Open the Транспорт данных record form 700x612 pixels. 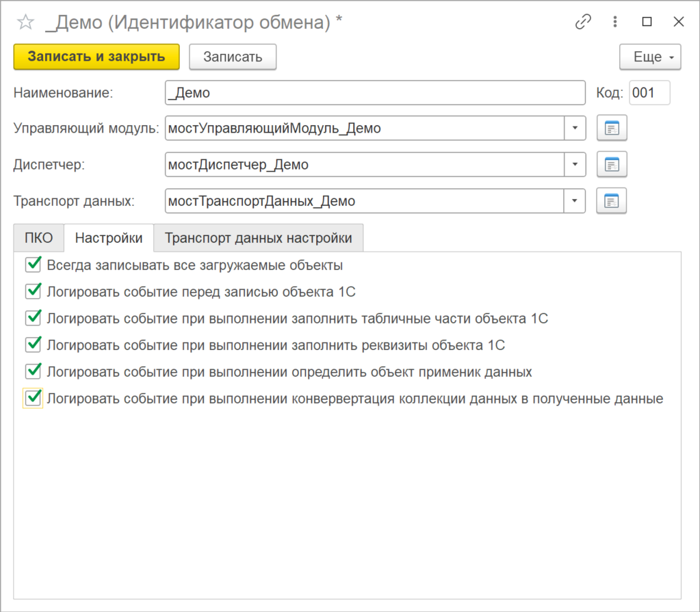tap(612, 201)
